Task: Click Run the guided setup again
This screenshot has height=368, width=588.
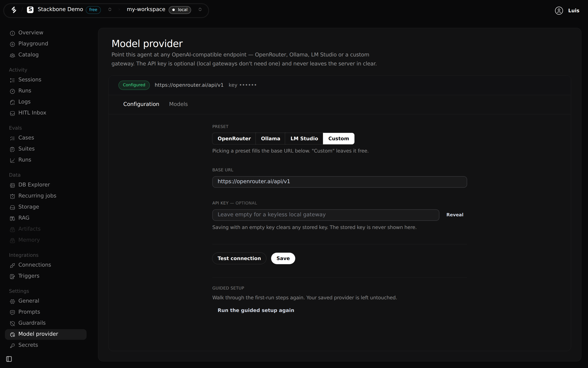Action: click(x=256, y=310)
